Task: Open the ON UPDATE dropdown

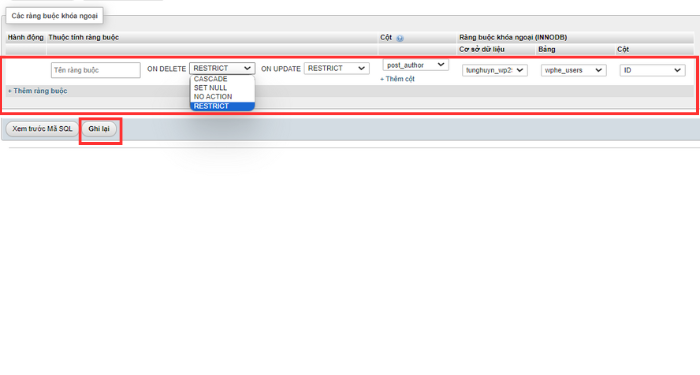Action: tap(337, 68)
